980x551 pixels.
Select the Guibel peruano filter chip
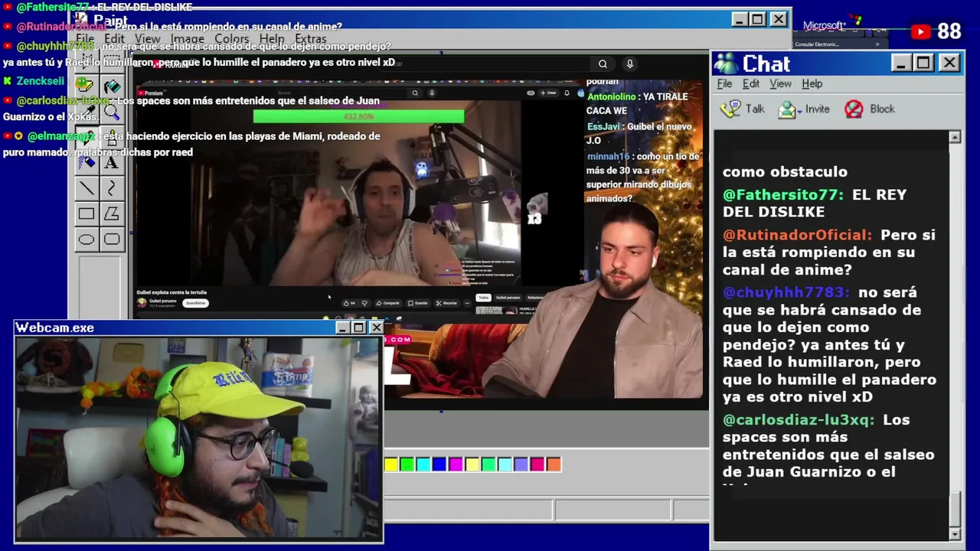508,298
